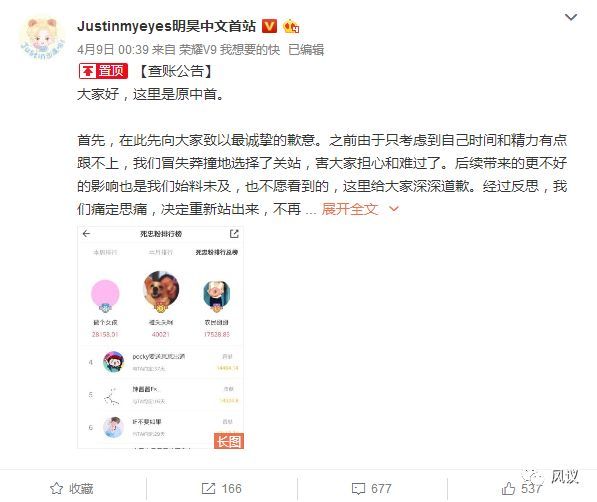Click the crown membership badge icon
The width and height of the screenshot is (597, 502).
(291, 27)
